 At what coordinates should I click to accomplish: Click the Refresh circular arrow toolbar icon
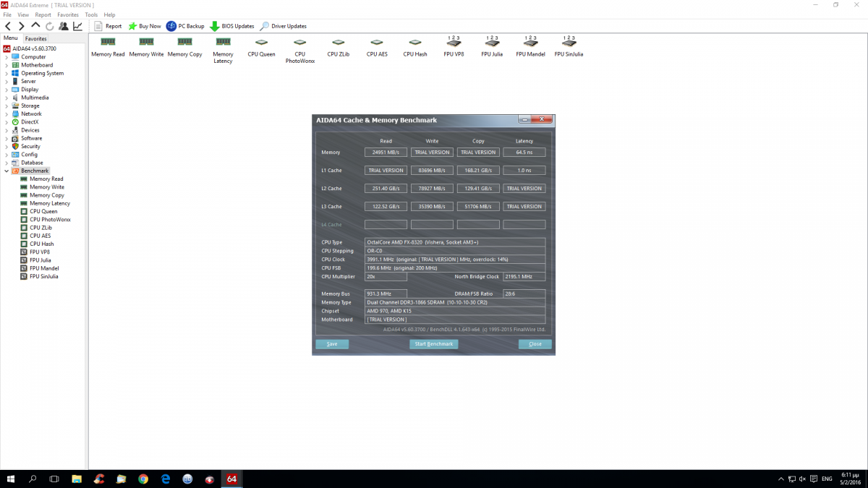(x=50, y=26)
